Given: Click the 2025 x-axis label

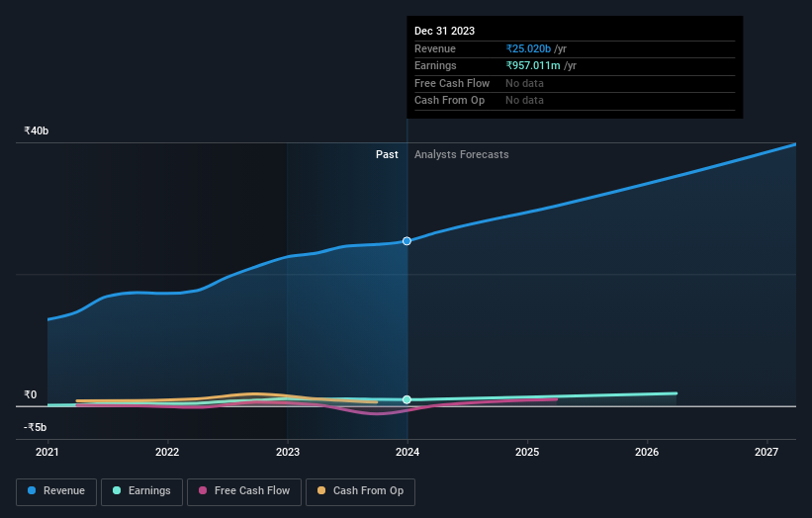Looking at the screenshot, I should click(527, 453).
